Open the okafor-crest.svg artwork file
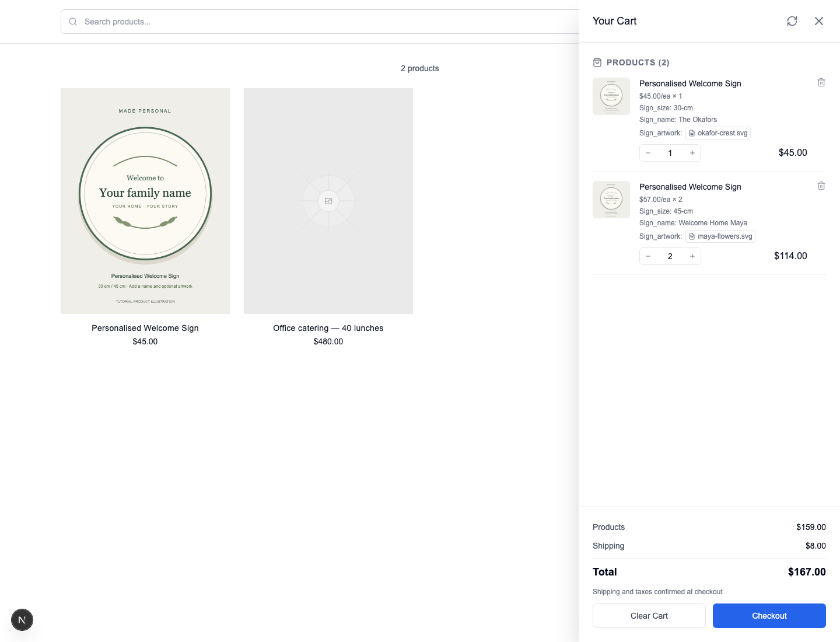 (x=718, y=133)
